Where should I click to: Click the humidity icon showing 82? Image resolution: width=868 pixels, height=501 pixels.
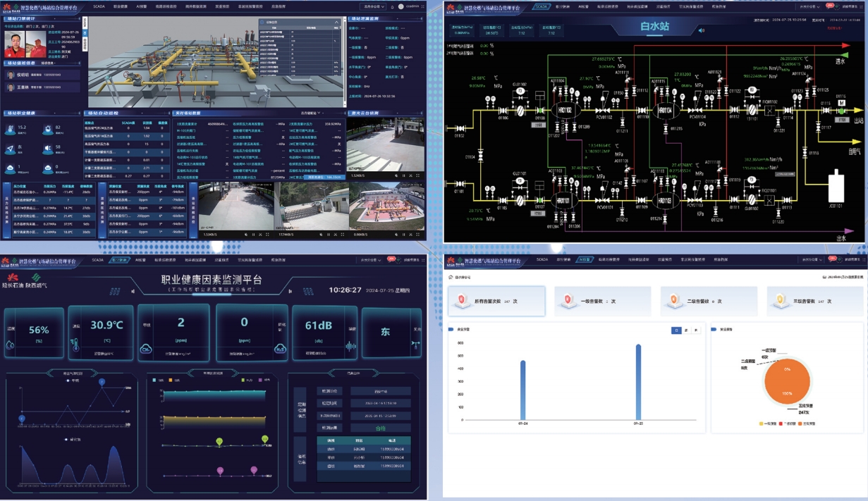47,130
